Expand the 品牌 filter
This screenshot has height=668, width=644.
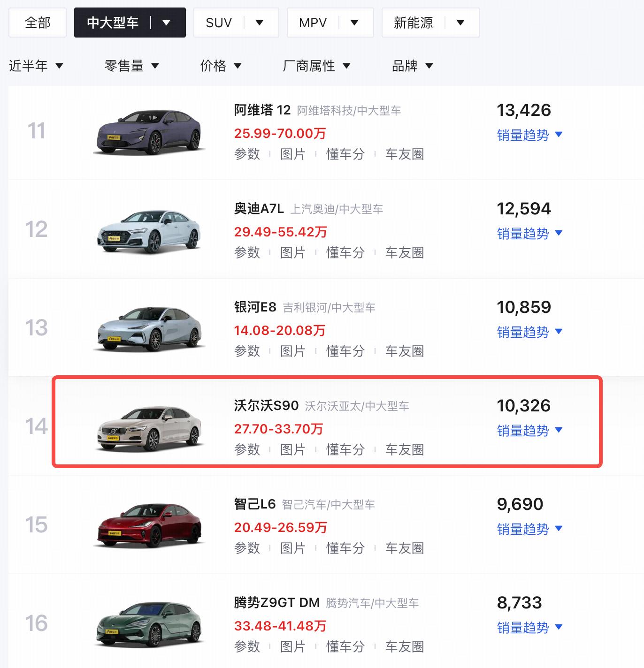pyautogui.click(x=412, y=66)
